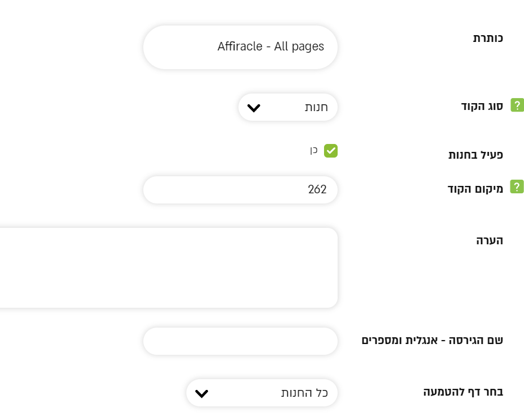The image size is (524, 420).
Task: Click the כותרת field label
Action: click(x=488, y=39)
